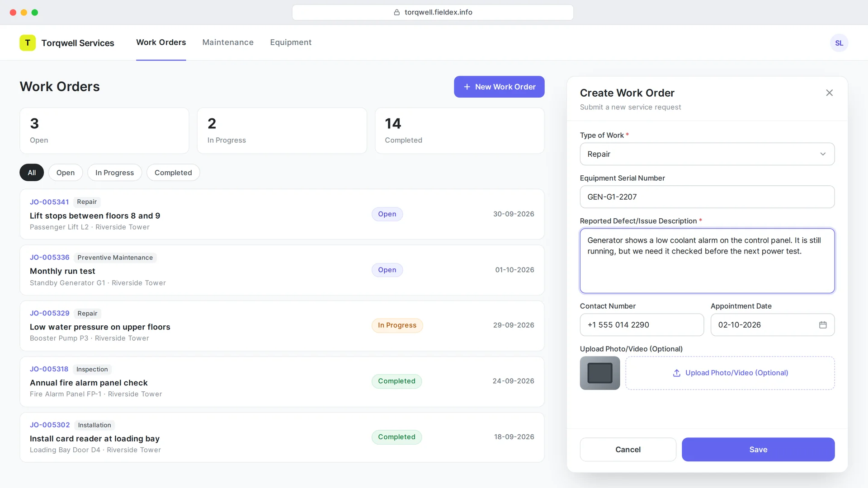Filter the list by In Progress status

pos(114,173)
